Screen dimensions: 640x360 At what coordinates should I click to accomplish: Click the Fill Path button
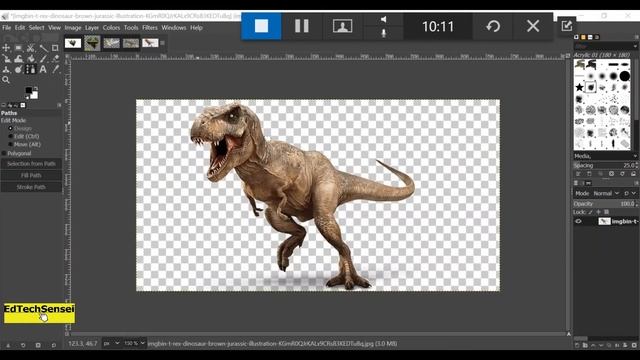(x=31, y=175)
